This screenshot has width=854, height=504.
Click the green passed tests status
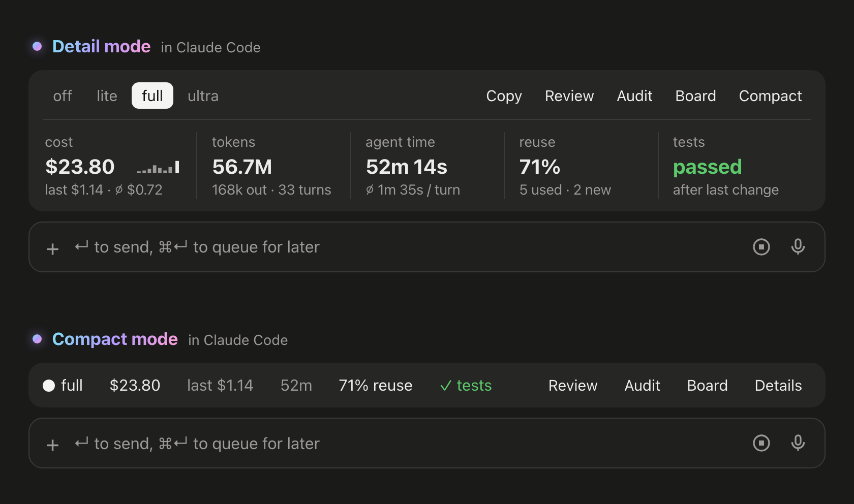pyautogui.click(x=708, y=167)
